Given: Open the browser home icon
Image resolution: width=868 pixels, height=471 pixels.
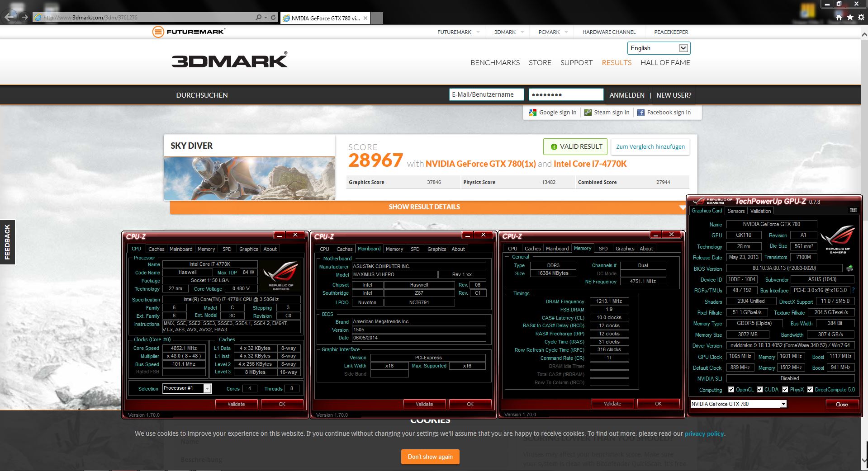Looking at the screenshot, I should [x=839, y=17].
